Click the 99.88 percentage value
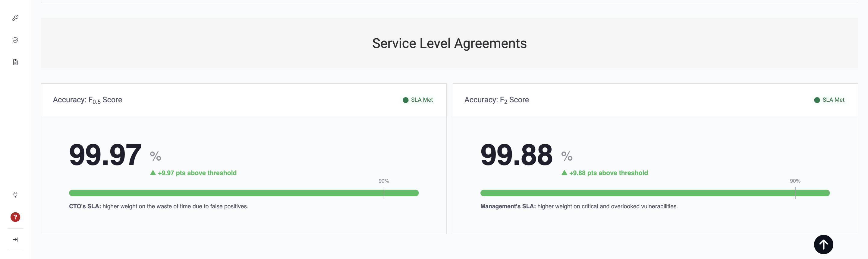Viewport: 868px width, 259px height. pyautogui.click(x=516, y=155)
